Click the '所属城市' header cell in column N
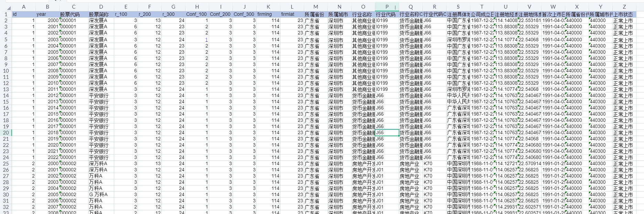The image size is (644, 214). (x=339, y=14)
